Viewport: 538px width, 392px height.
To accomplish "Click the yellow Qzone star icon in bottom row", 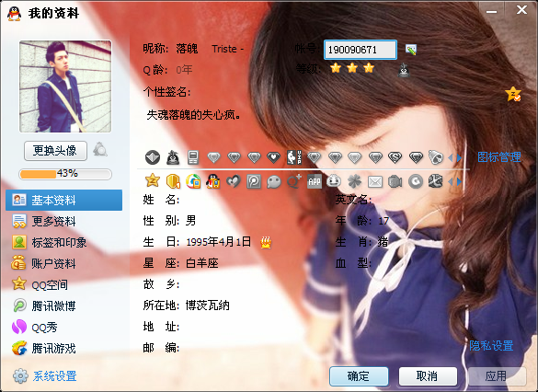I will pos(153,181).
